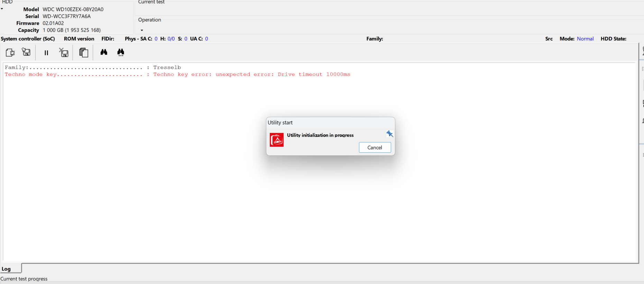
Task: Select firmware value 02.01A02
Action: coord(53,23)
